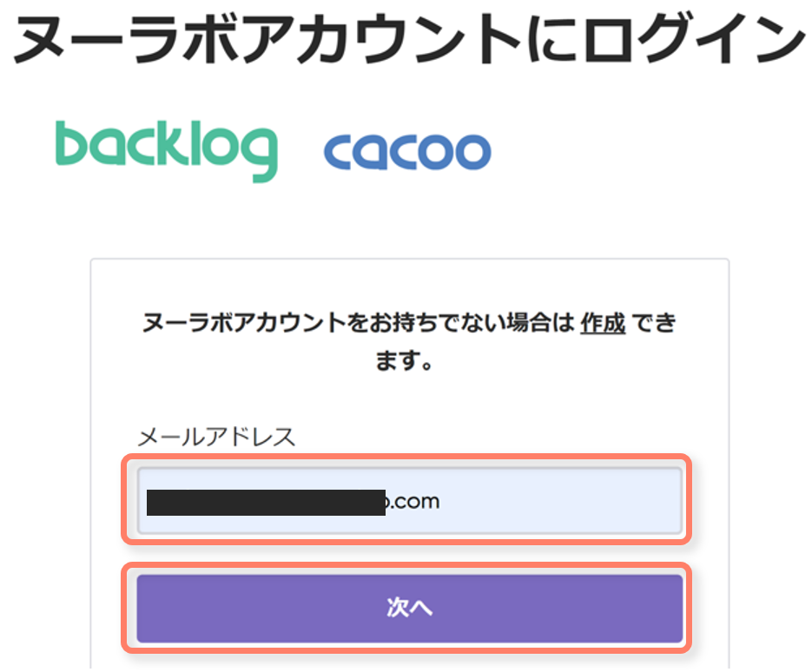
Task: Click the blue Cacoo logo
Action: (406, 151)
